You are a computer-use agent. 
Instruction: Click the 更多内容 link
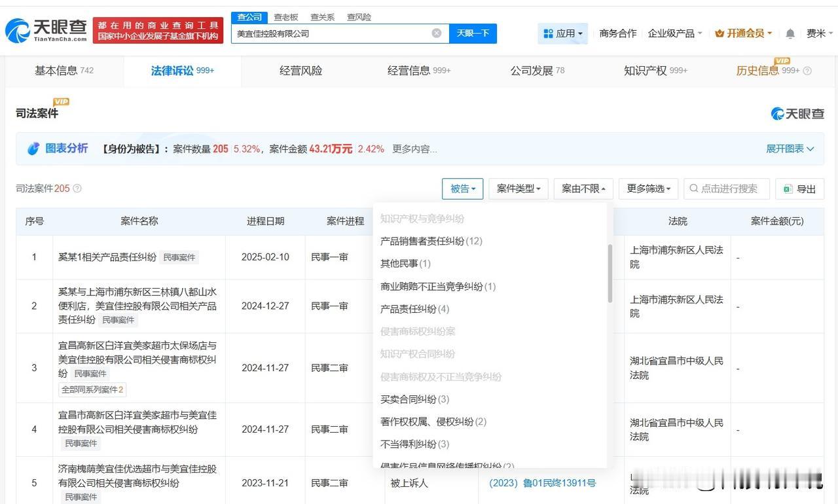414,149
